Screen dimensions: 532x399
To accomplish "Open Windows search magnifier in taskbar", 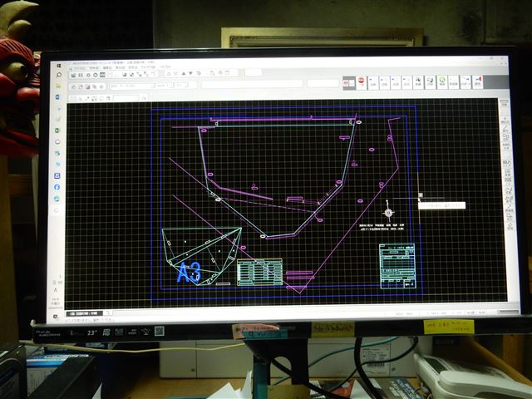I will (59, 75).
